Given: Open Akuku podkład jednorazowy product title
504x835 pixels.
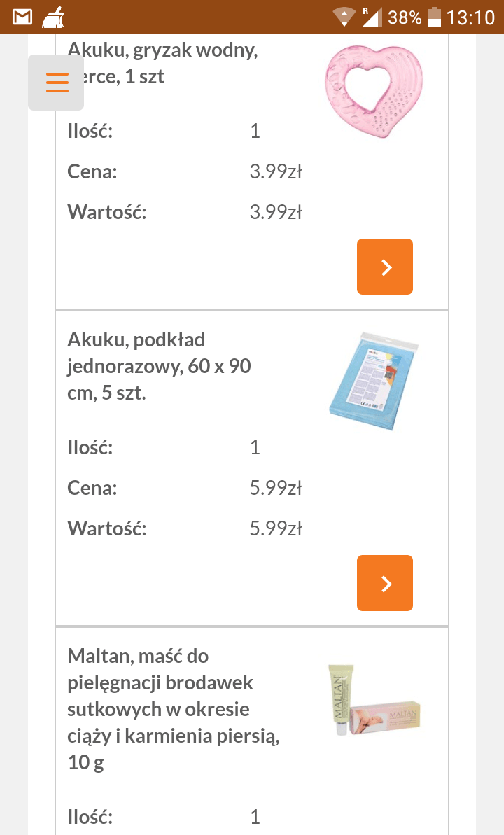Looking at the screenshot, I should point(159,366).
